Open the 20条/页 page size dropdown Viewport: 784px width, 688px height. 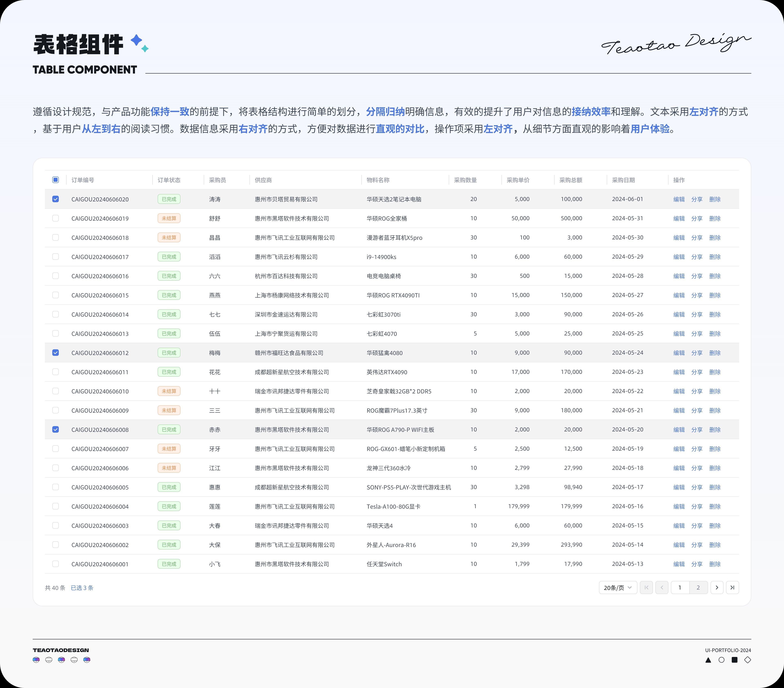(x=618, y=587)
